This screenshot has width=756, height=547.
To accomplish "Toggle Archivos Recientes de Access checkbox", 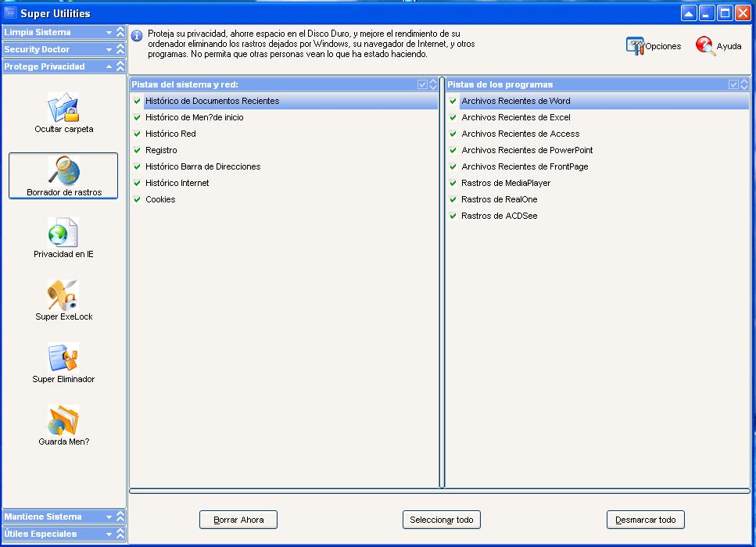I will (453, 134).
